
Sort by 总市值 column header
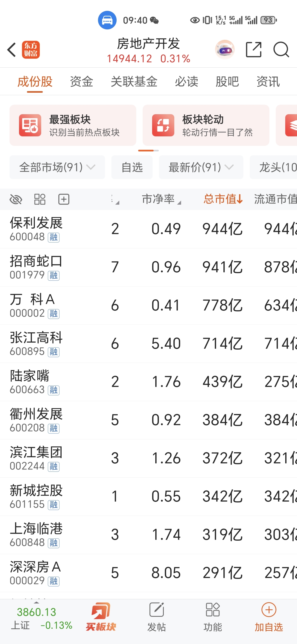pyautogui.click(x=223, y=199)
